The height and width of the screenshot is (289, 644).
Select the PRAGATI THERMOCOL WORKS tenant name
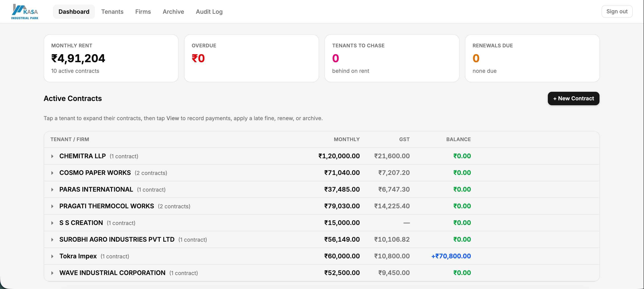tap(107, 206)
